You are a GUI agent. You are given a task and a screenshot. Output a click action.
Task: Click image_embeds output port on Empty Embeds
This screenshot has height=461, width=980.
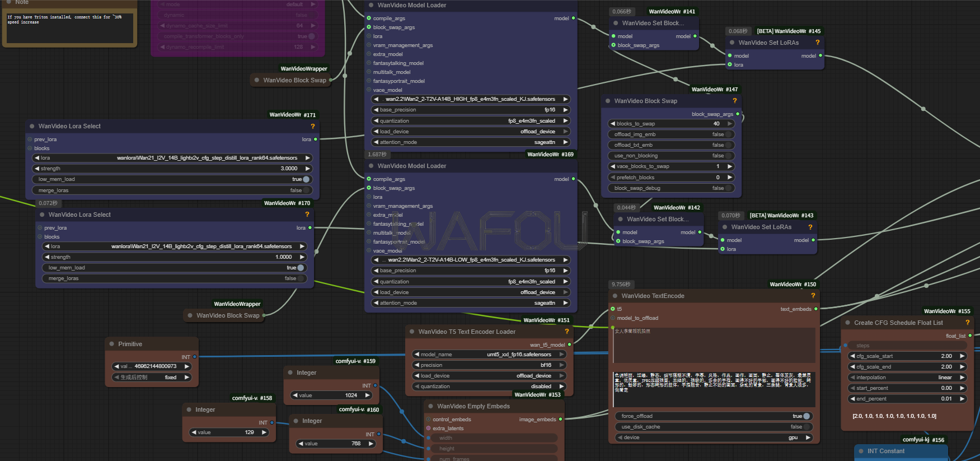(x=560, y=419)
